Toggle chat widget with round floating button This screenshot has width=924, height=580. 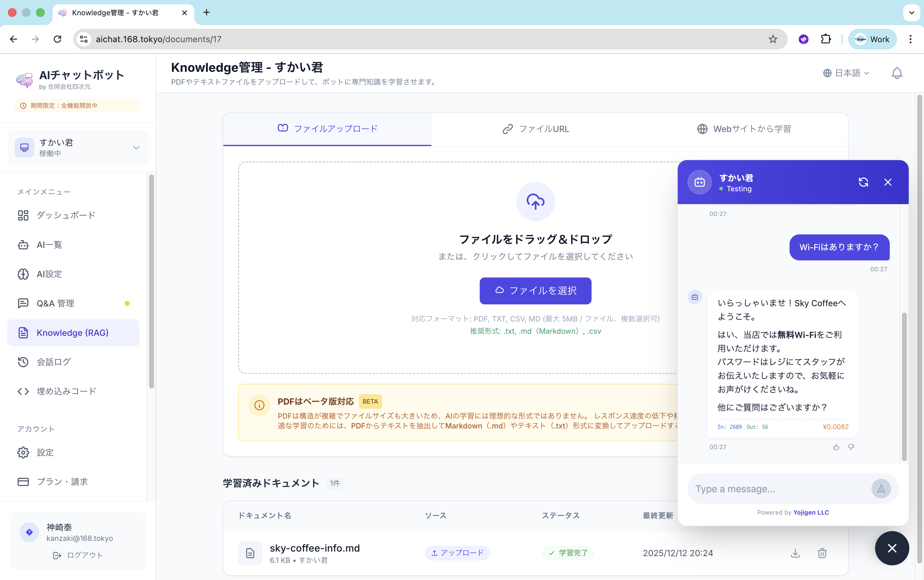pos(892,548)
